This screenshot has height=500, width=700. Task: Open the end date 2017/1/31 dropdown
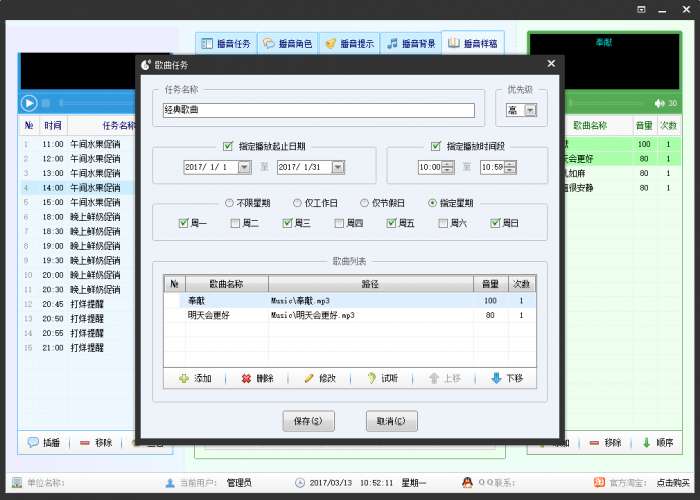click(338, 167)
